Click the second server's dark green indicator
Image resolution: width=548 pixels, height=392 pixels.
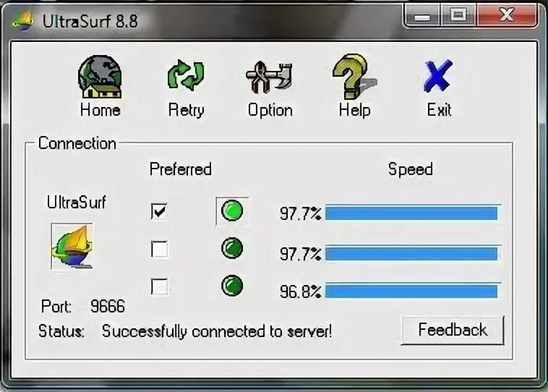tap(232, 248)
